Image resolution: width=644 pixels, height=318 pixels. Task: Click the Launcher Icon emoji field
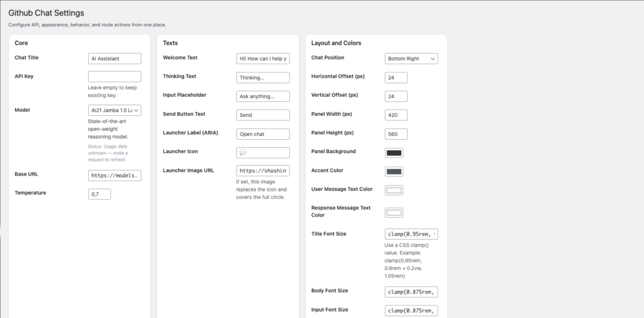263,152
